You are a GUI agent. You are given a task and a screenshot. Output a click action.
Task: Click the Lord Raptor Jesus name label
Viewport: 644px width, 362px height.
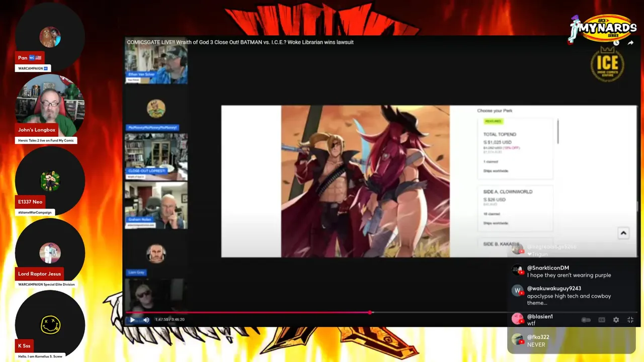pyautogui.click(x=39, y=274)
